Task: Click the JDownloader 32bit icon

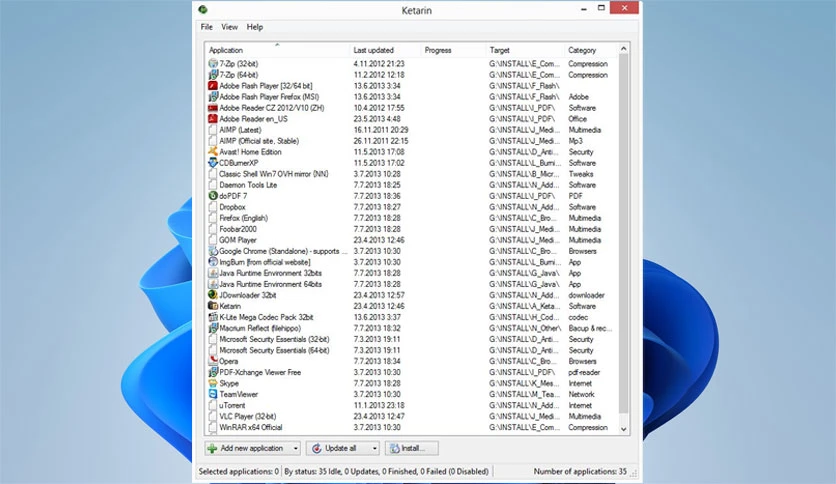Action: click(213, 295)
